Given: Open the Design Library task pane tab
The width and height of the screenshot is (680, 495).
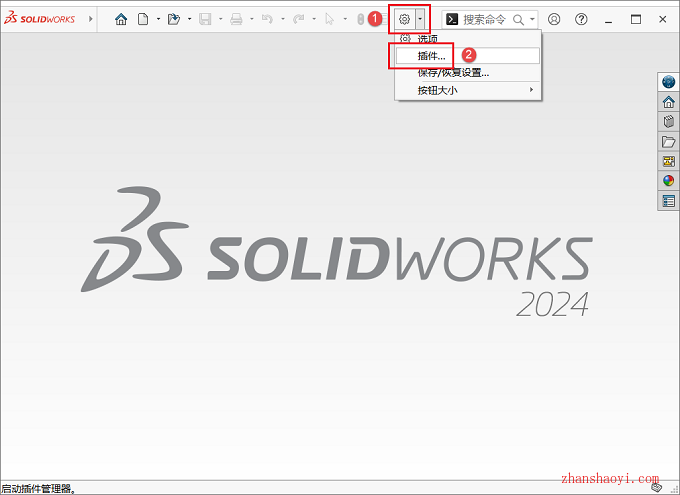Looking at the screenshot, I should click(x=668, y=121).
